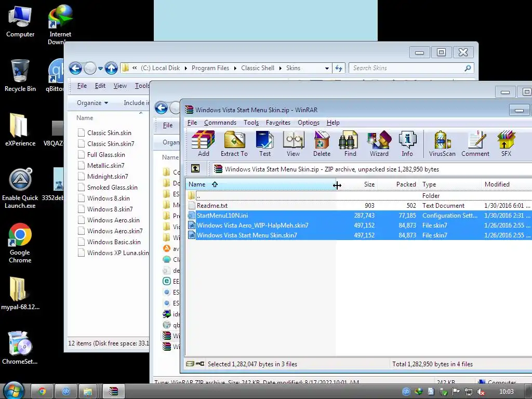Sort WinRAR list by Name column
Viewport: 532px width, 399px height.
click(x=261, y=184)
